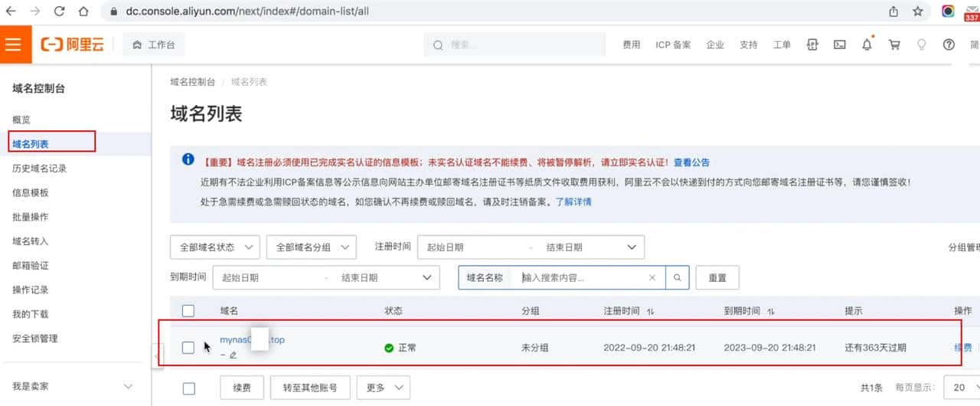The height and width of the screenshot is (406, 980).
Task: Open the colorful browser extension icon
Action: pyautogui.click(x=948, y=11)
